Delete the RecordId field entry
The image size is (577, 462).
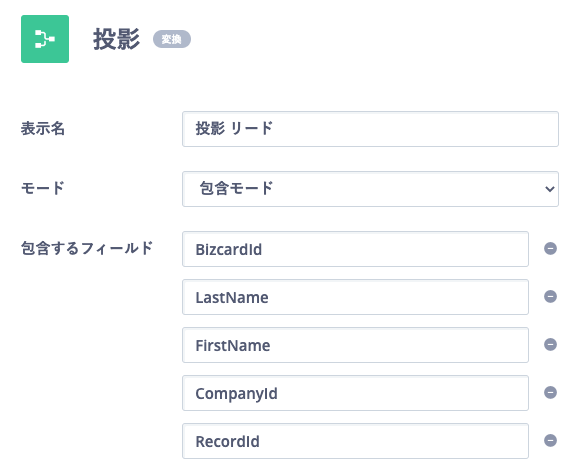550,440
